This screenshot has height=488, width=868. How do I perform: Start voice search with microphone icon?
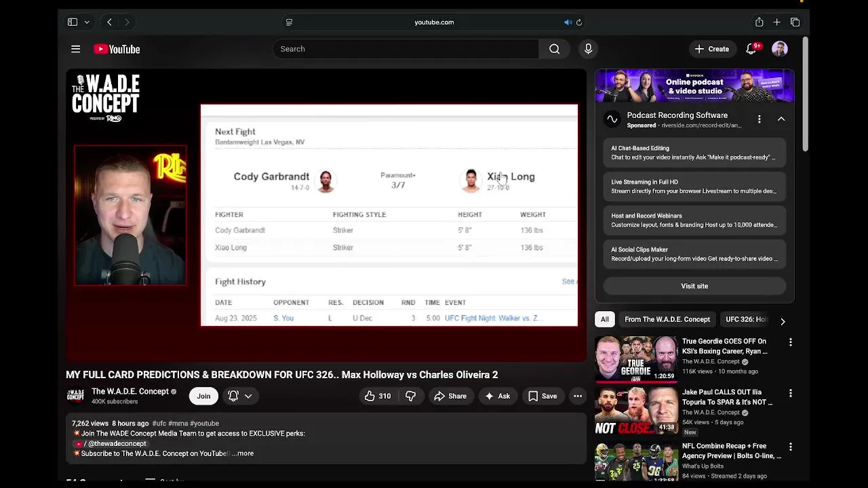coord(588,49)
